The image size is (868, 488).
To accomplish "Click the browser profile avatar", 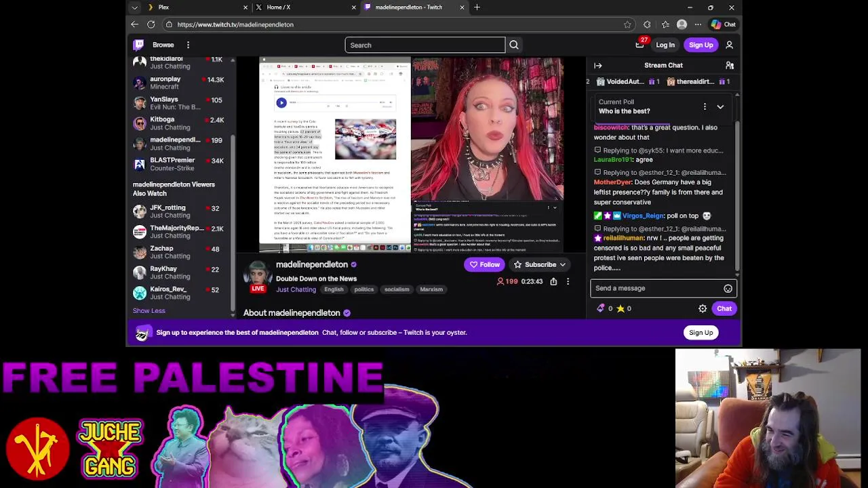I will pyautogui.click(x=682, y=24).
